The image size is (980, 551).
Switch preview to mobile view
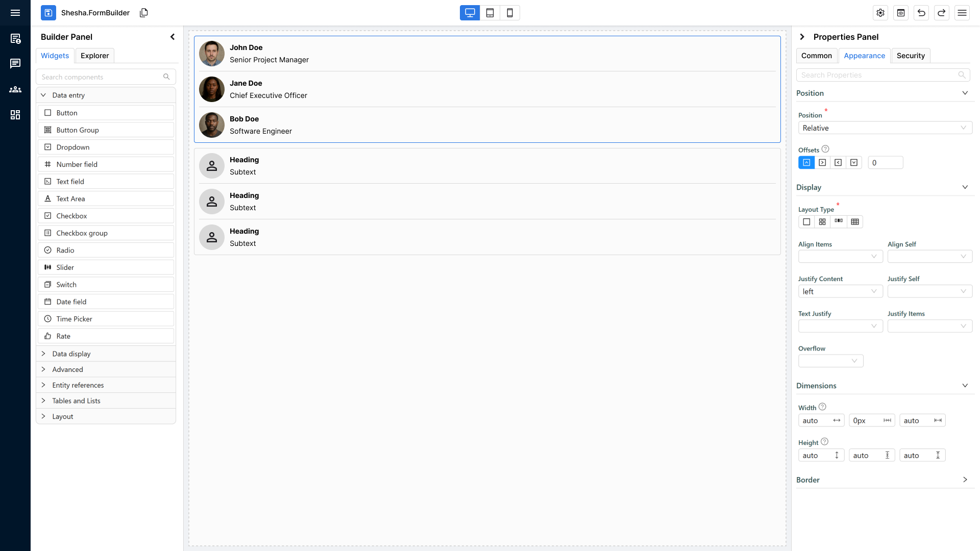point(509,13)
